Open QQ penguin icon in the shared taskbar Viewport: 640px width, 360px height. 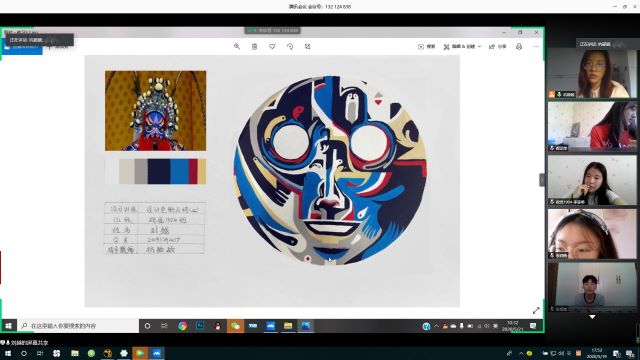coord(218,326)
